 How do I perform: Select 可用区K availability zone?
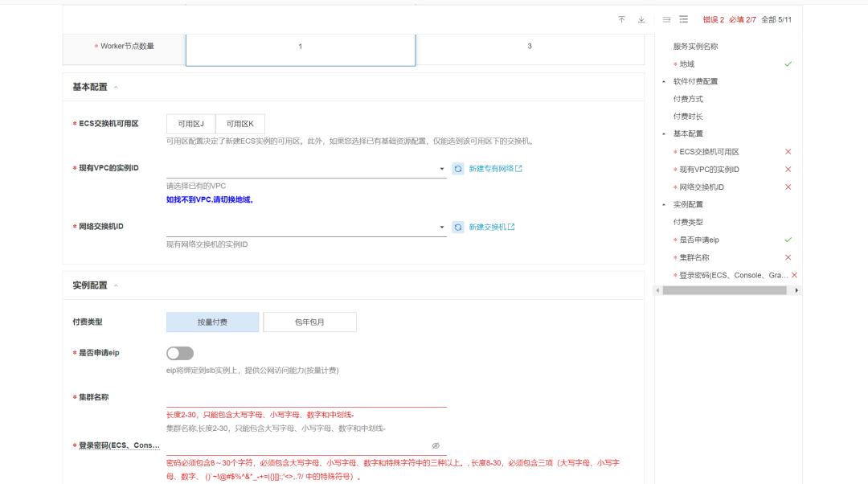[x=240, y=124]
